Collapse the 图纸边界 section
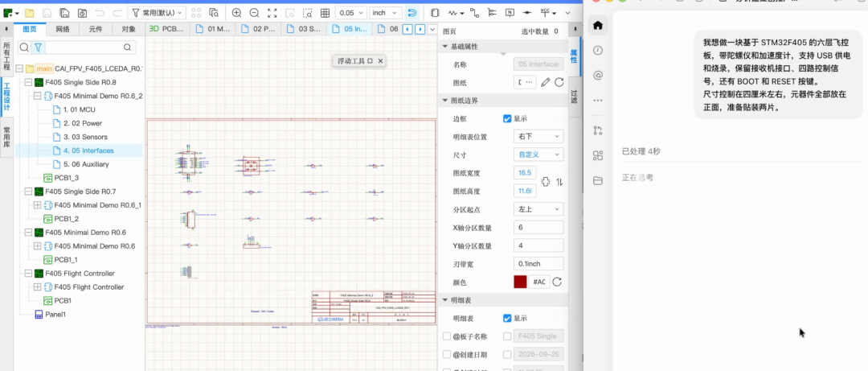Screen dimensions: 868x371 coord(445,101)
